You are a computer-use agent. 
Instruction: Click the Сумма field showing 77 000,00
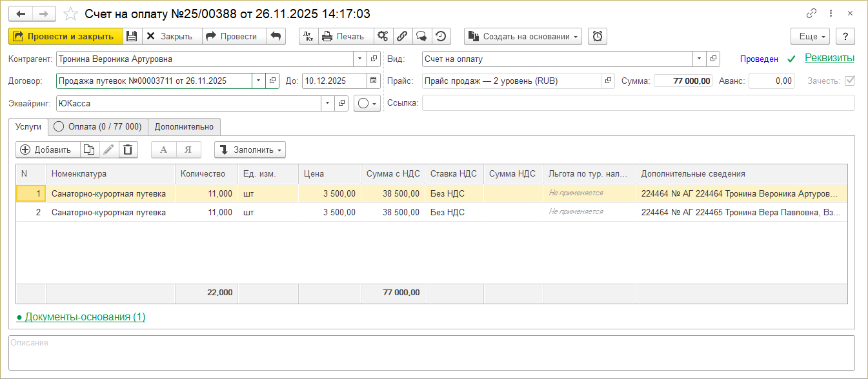[x=683, y=81]
